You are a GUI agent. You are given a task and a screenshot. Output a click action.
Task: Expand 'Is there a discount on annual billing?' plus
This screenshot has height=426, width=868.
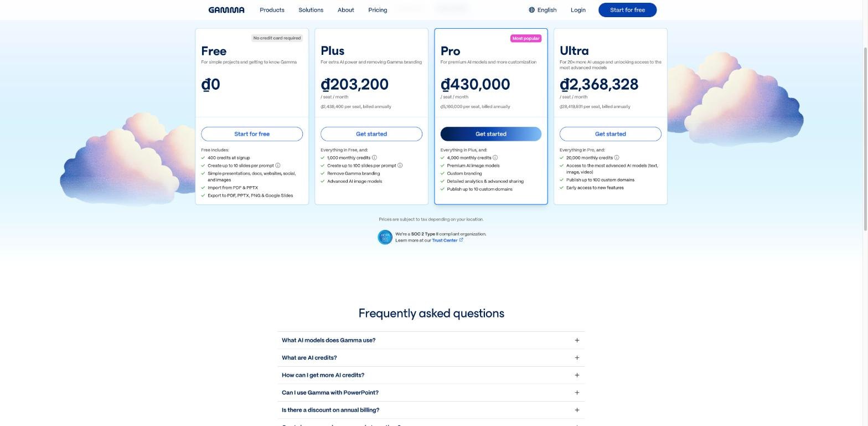tap(577, 410)
